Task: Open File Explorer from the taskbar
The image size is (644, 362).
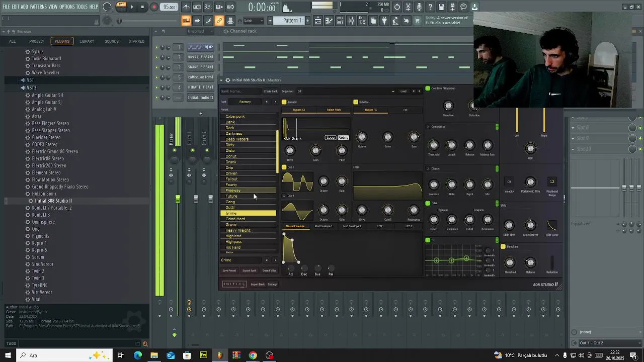Action: pyautogui.click(x=154, y=355)
